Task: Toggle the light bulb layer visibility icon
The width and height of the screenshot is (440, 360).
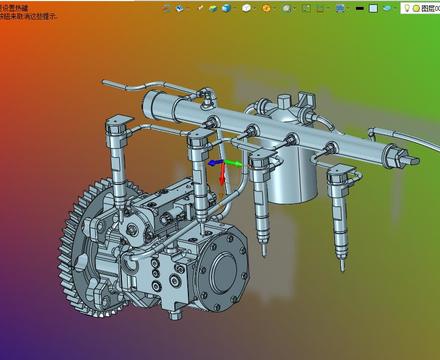Action: (x=407, y=8)
